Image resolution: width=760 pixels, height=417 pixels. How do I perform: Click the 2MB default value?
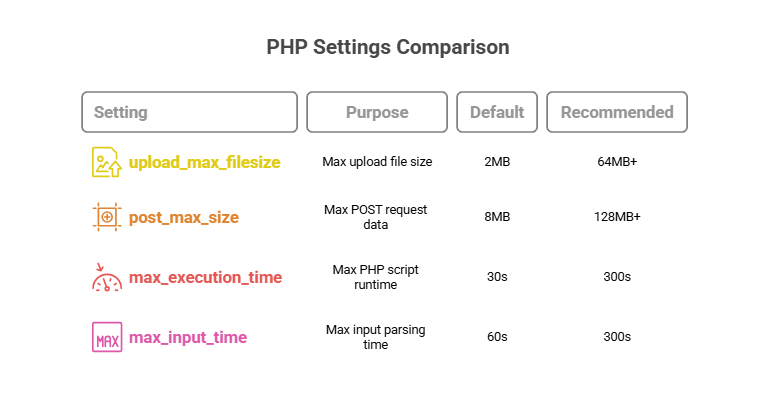[x=497, y=162]
